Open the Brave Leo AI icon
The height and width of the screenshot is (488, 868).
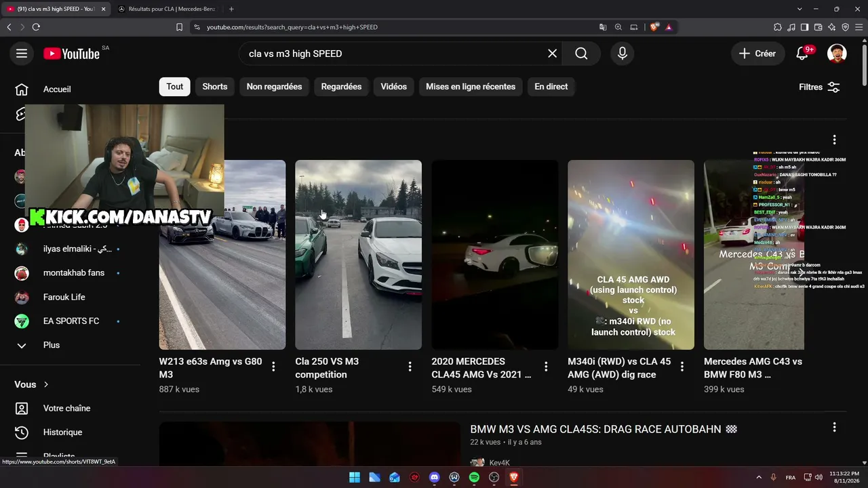click(x=831, y=27)
